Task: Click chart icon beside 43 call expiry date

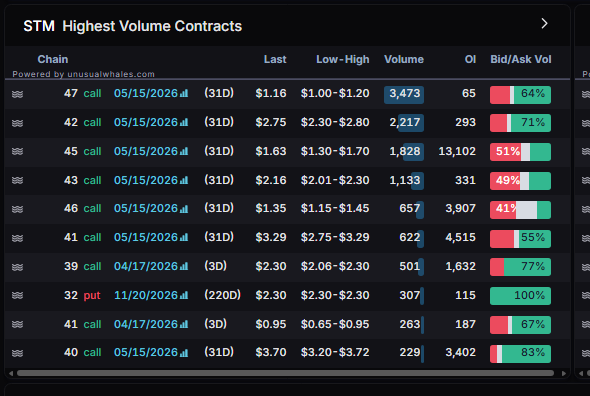Action: [x=184, y=180]
